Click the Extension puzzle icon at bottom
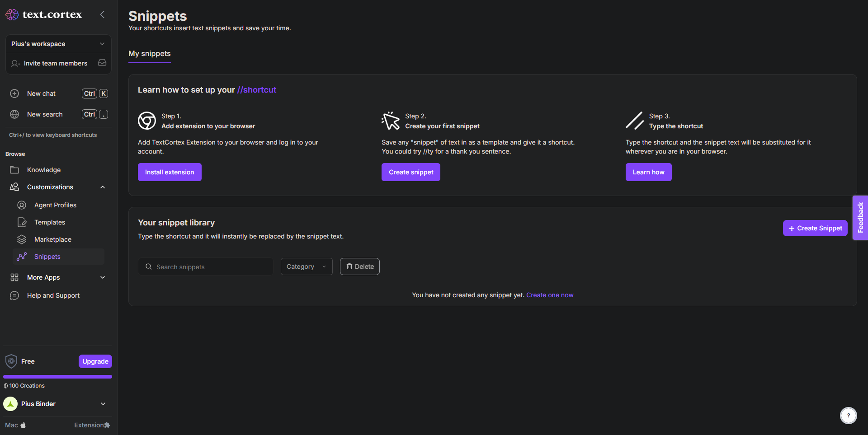Image resolution: width=868 pixels, height=435 pixels. 107,425
